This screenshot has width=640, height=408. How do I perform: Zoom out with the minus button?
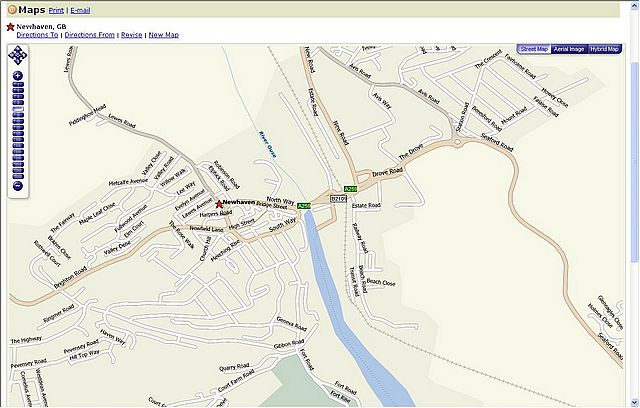[x=18, y=186]
